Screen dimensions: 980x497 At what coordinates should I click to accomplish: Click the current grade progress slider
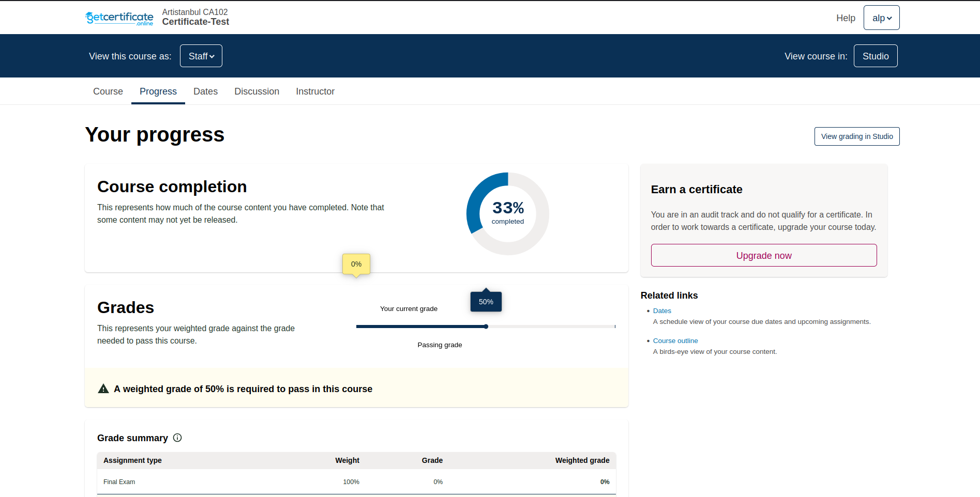pyautogui.click(x=485, y=326)
